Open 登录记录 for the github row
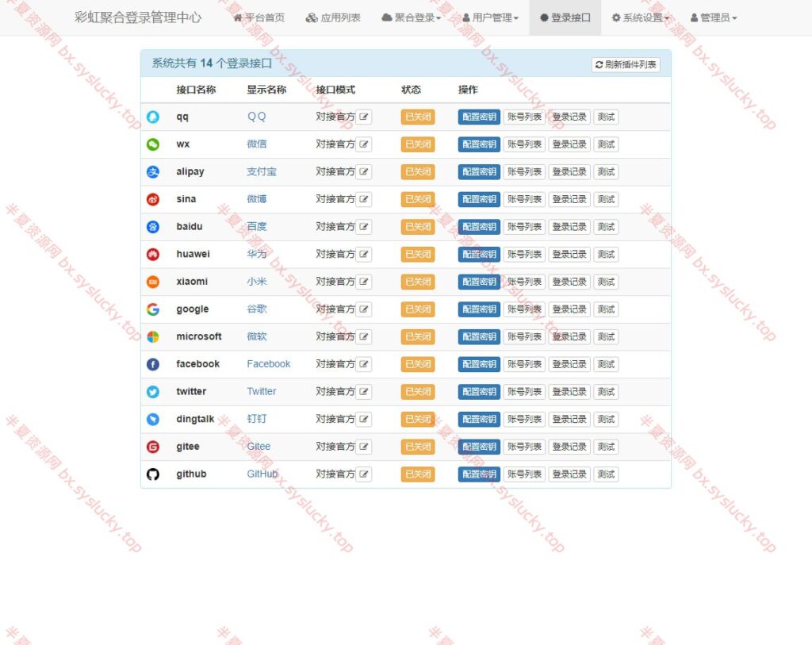Image resolution: width=812 pixels, height=645 pixels. click(569, 474)
